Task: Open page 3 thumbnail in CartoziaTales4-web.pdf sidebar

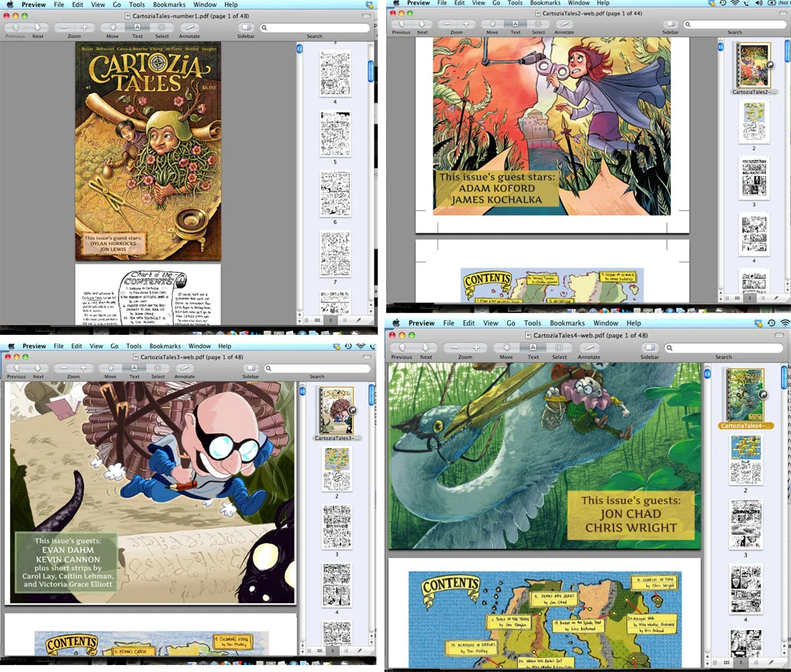Action: 745,525
